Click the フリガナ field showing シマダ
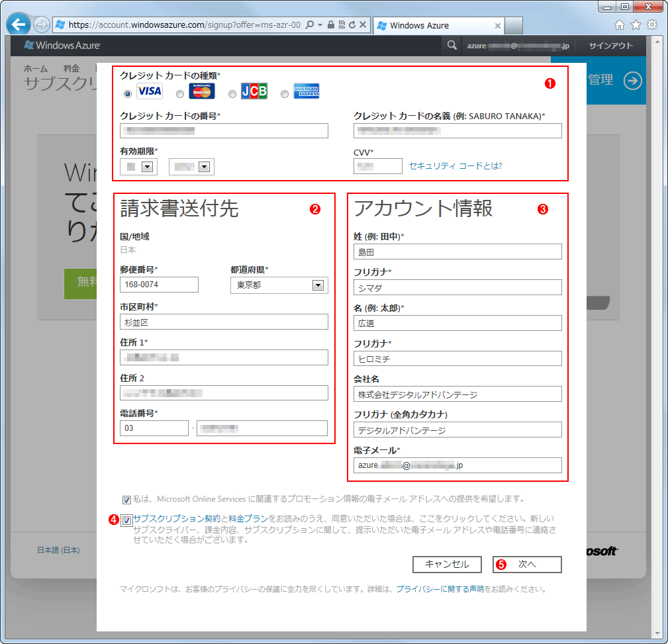 (x=457, y=287)
